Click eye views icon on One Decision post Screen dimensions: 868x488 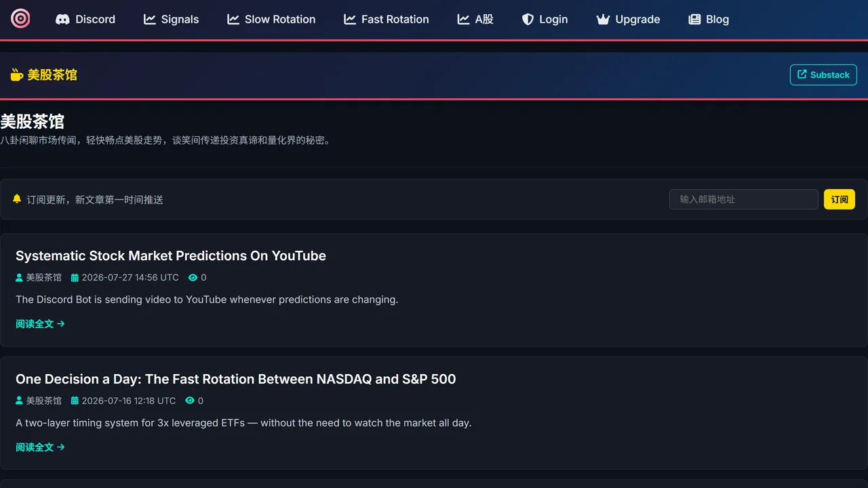click(x=189, y=401)
